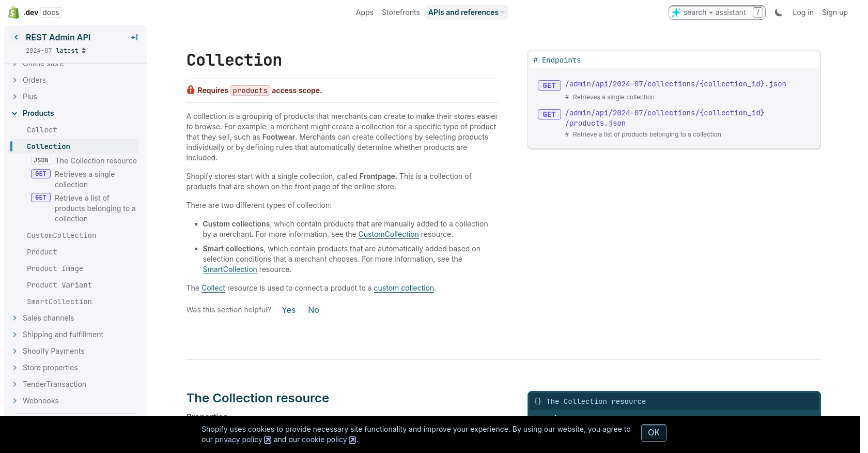This screenshot has height=453, width=868.
Task: Collapse the Products section
Action: [x=14, y=113]
